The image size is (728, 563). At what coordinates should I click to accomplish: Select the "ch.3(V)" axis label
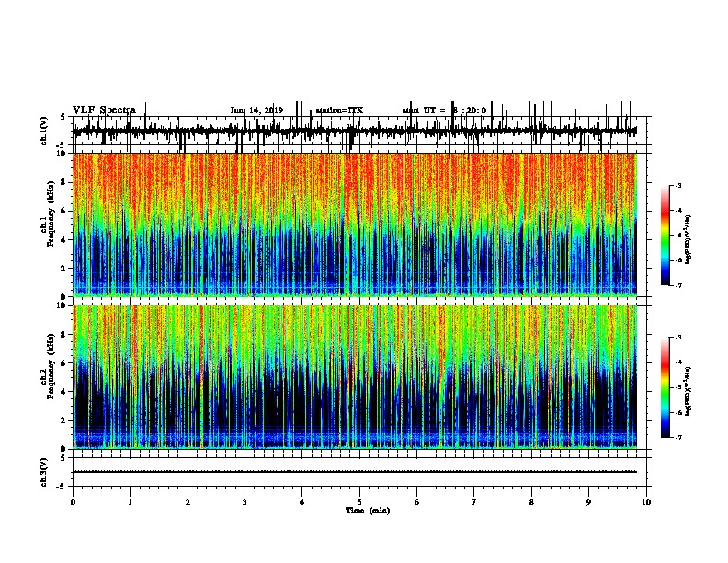point(44,472)
